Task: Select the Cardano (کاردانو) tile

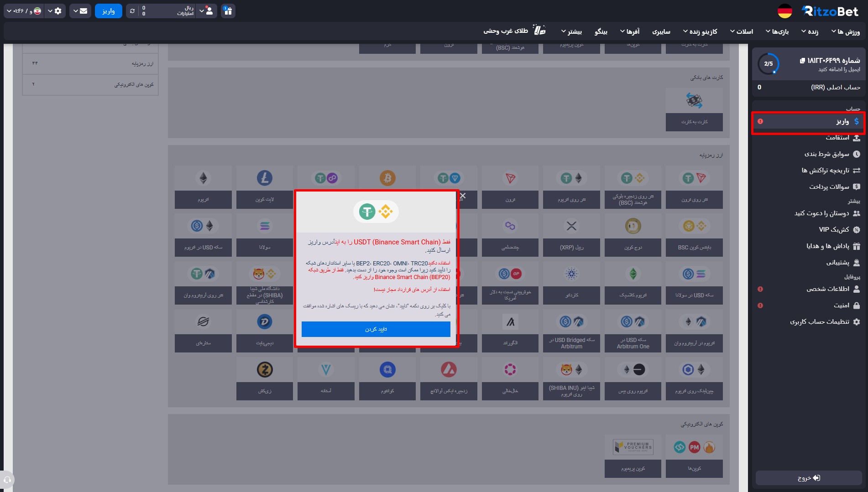Action: click(571, 283)
